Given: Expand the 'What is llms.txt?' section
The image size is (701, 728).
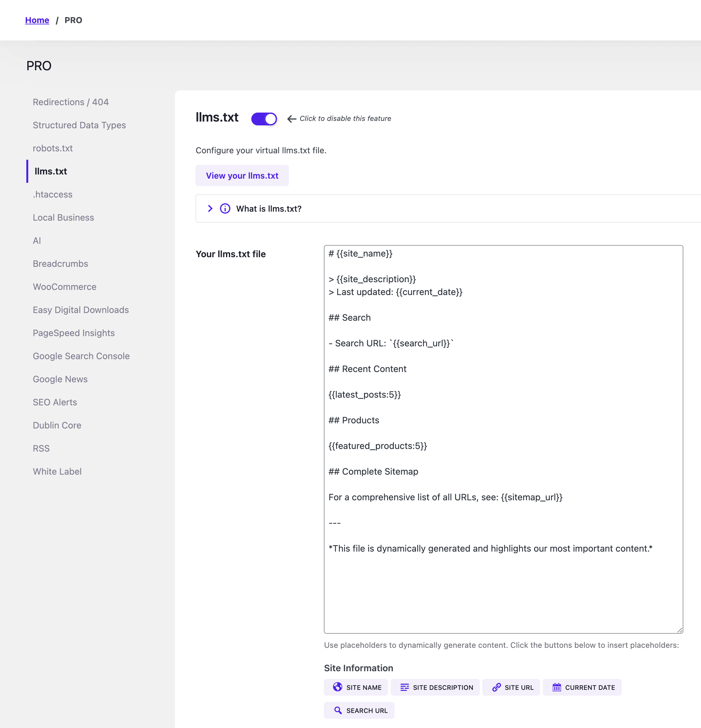Looking at the screenshot, I should [x=210, y=208].
